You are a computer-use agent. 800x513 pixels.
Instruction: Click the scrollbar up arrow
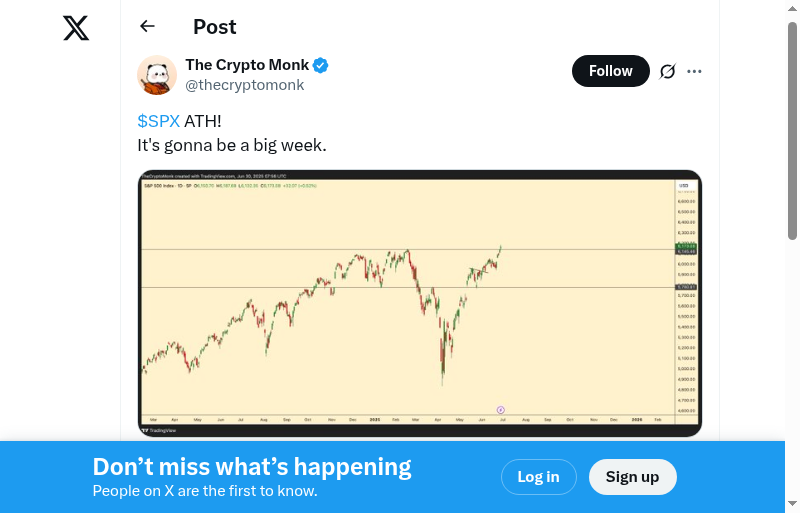pyautogui.click(x=793, y=8)
